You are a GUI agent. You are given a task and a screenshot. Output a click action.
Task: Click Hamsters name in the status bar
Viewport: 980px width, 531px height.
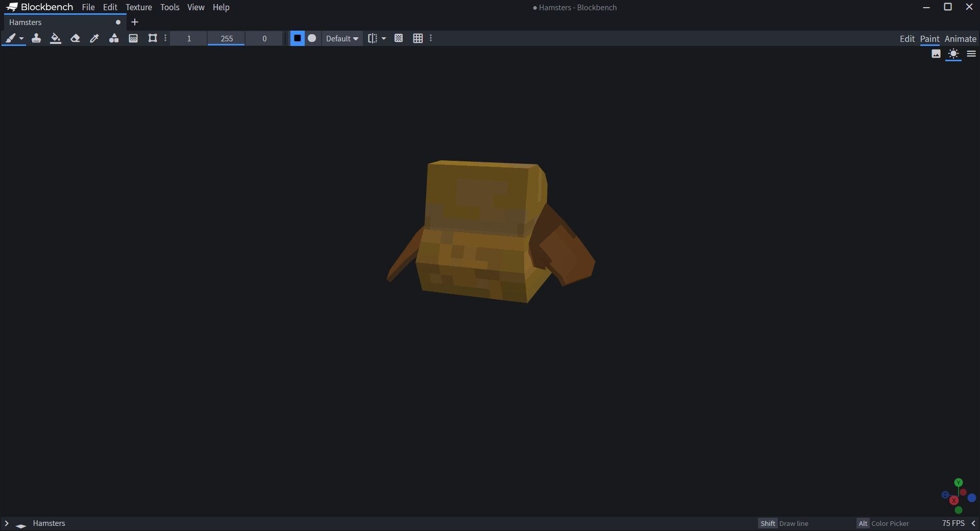(49, 523)
